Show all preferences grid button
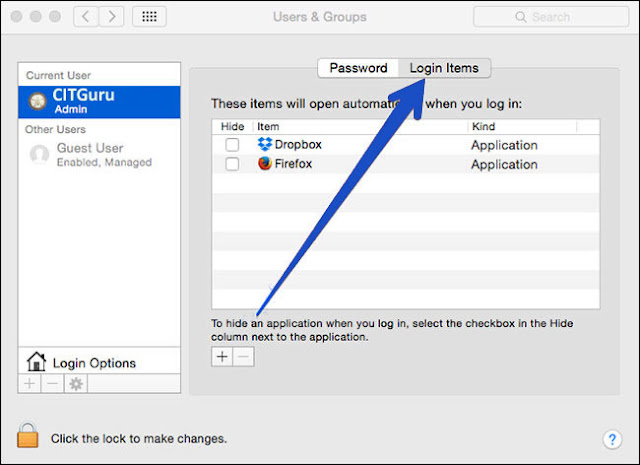Image resolution: width=640 pixels, height=465 pixels. click(149, 17)
